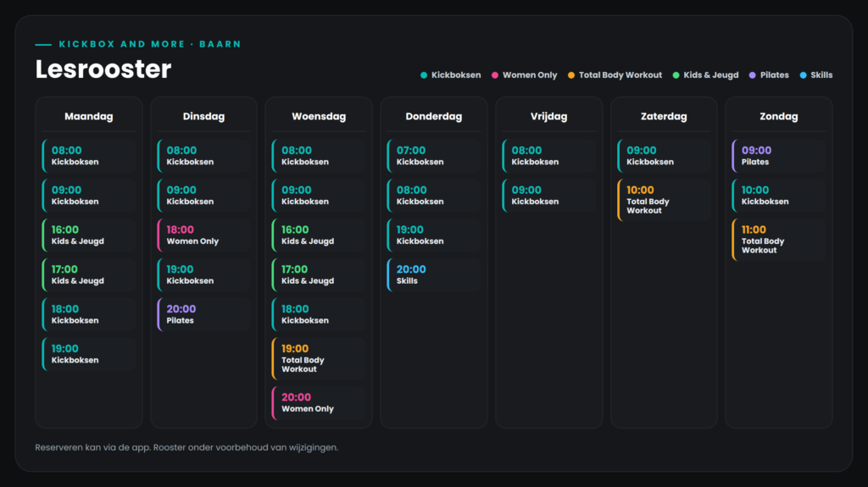Image resolution: width=868 pixels, height=487 pixels.
Task: Click the Women Only legend color dot
Action: pyautogui.click(x=495, y=75)
